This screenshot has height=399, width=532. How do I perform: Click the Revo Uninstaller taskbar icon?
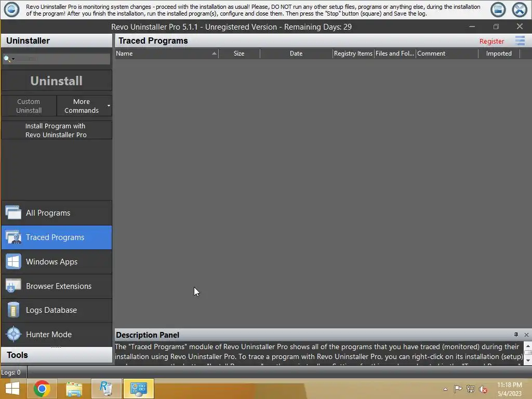[106, 389]
